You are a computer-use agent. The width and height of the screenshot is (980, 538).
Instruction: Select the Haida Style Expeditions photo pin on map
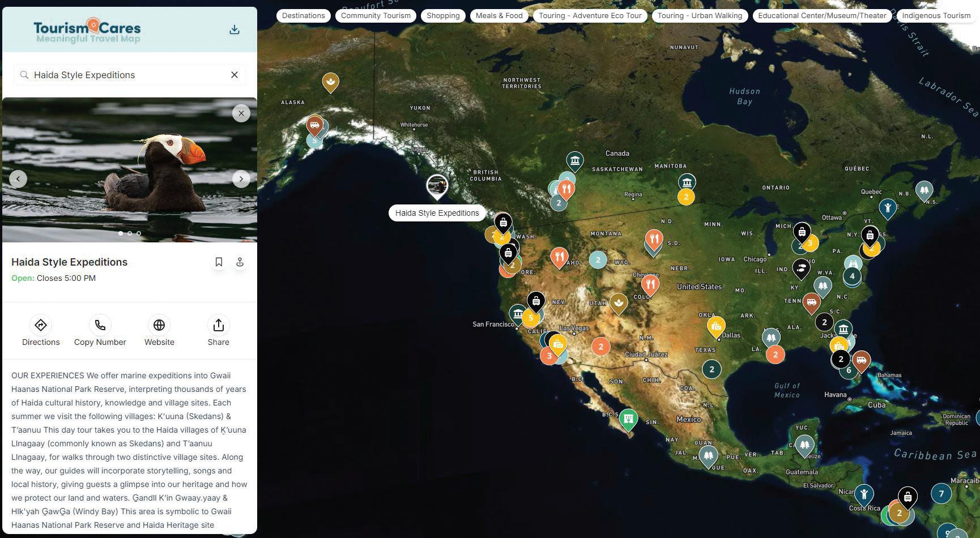437,186
